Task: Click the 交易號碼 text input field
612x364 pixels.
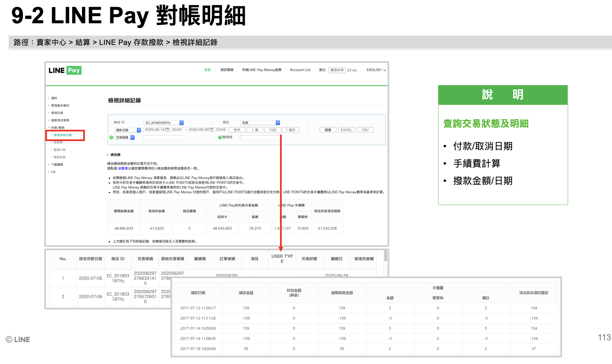Action: (x=163, y=137)
